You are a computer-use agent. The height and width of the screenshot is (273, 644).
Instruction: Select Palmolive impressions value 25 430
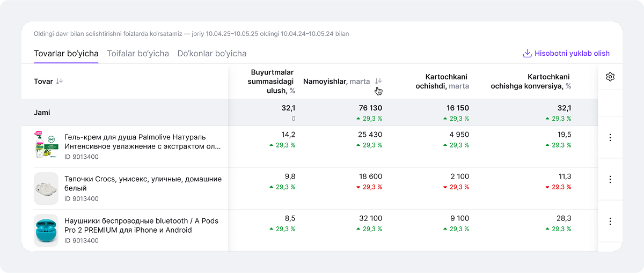(x=370, y=135)
